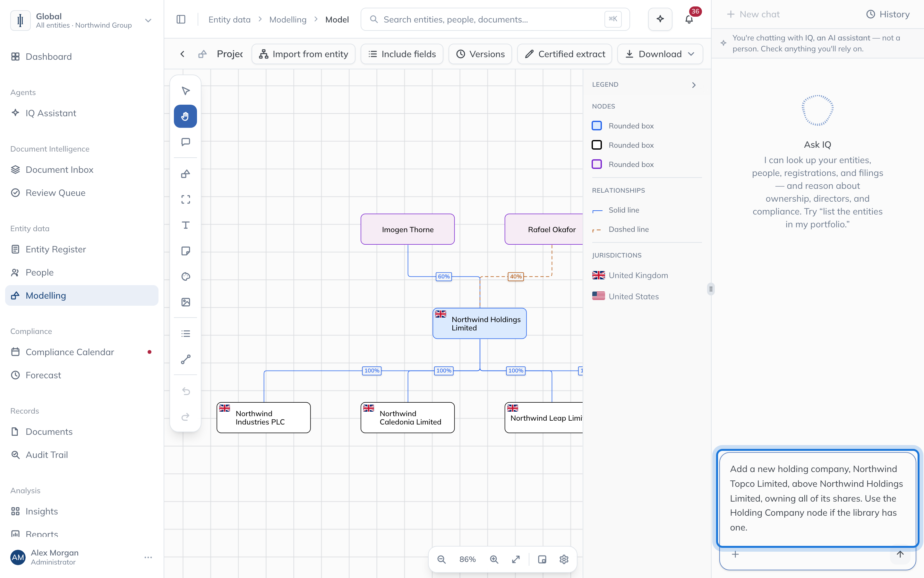
Task: Open the Document Inbox page
Action: (82, 170)
